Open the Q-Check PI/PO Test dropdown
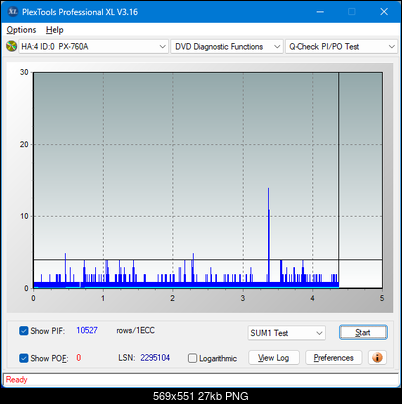 pyautogui.click(x=342, y=47)
